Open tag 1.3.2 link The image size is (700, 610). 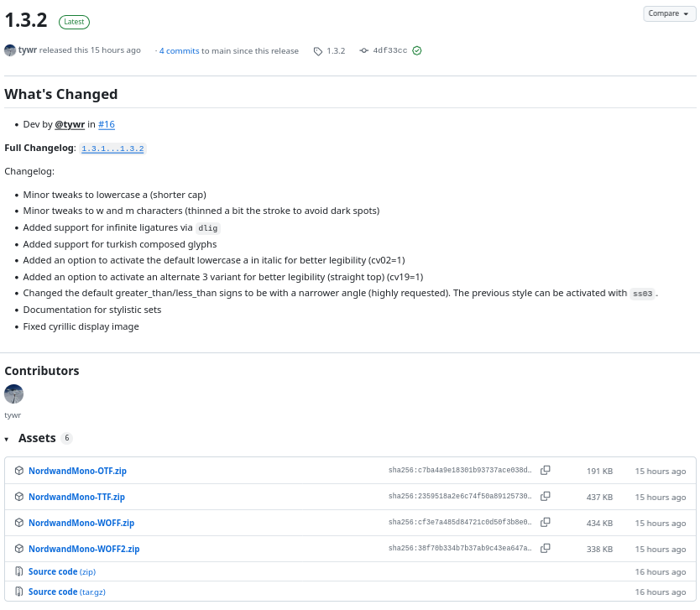click(336, 51)
